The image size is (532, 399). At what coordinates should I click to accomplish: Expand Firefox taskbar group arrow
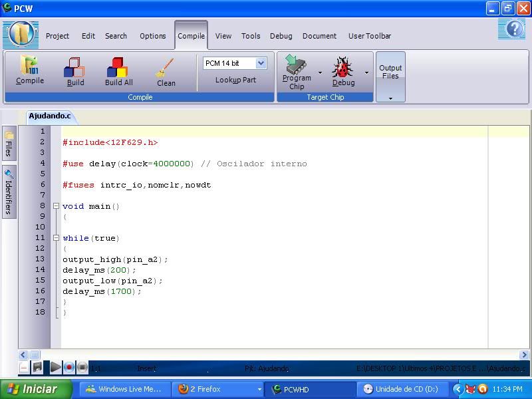coord(259,389)
